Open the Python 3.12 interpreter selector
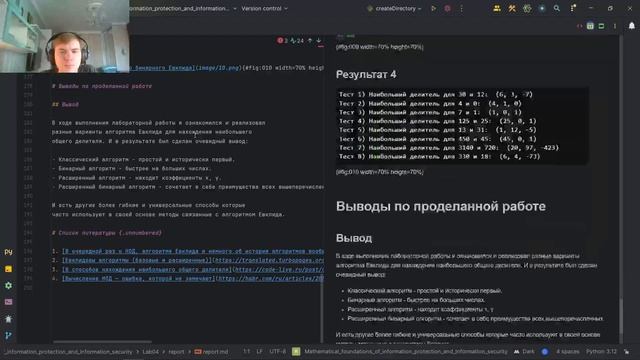This screenshot has width=640, height=360. point(601,351)
